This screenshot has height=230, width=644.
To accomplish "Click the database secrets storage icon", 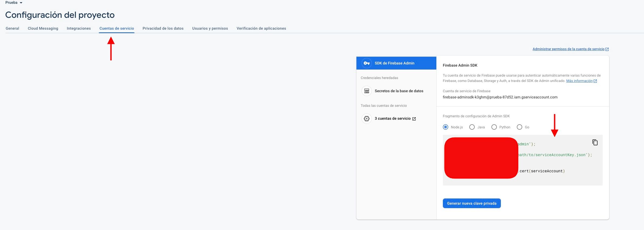I will (367, 91).
